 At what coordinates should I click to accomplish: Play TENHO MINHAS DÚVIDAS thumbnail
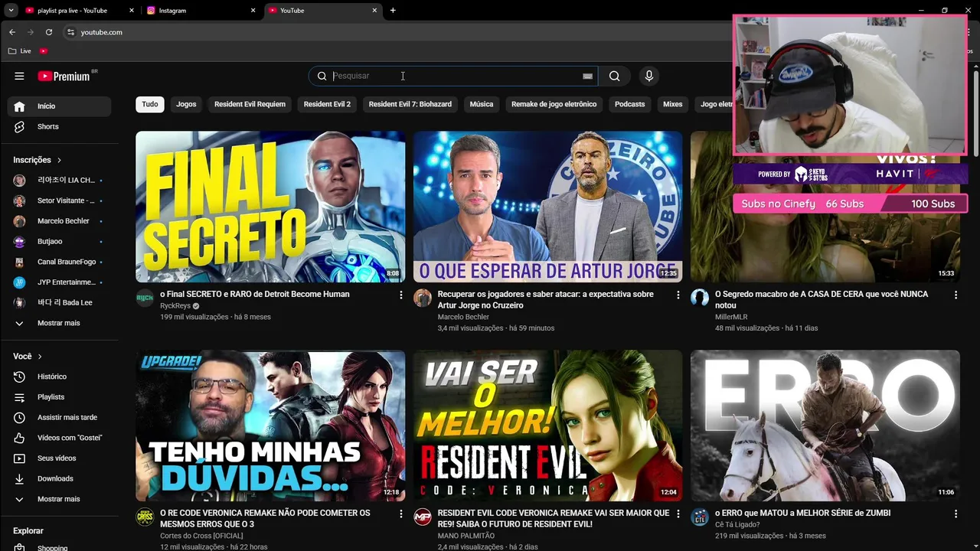270,426
